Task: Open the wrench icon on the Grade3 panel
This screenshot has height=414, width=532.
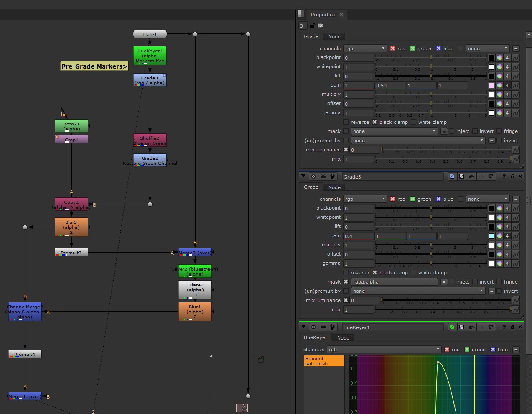Action: 333,176
